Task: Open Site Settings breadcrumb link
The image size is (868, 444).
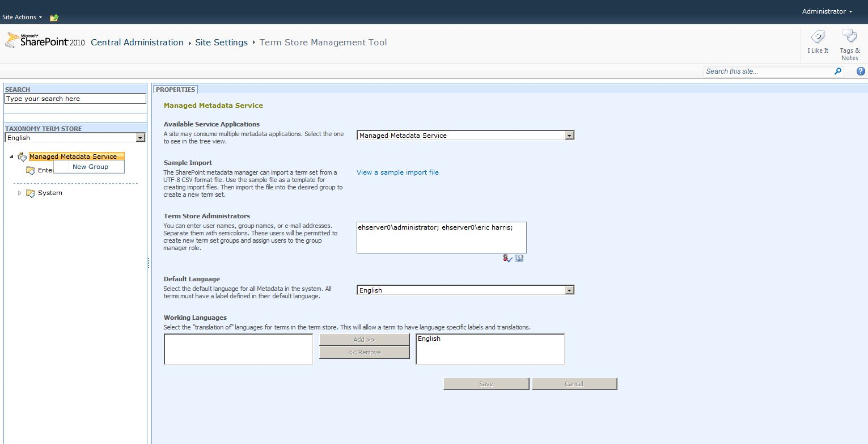Action: (221, 43)
